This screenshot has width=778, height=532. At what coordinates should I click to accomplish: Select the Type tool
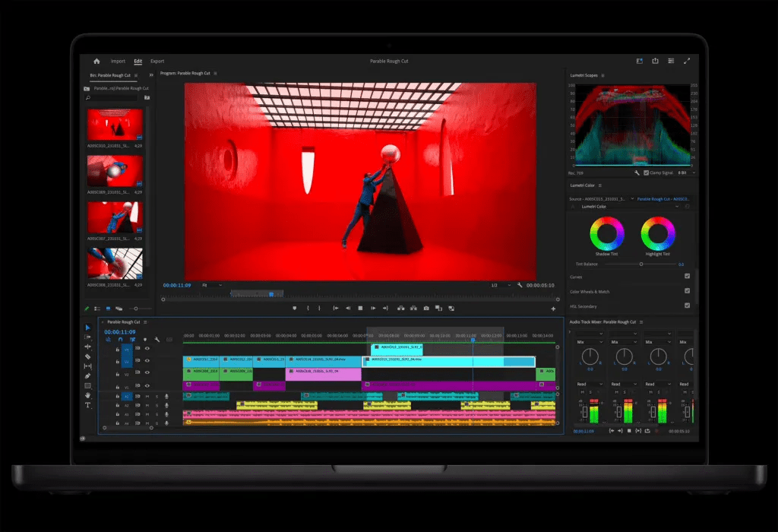pyautogui.click(x=88, y=405)
